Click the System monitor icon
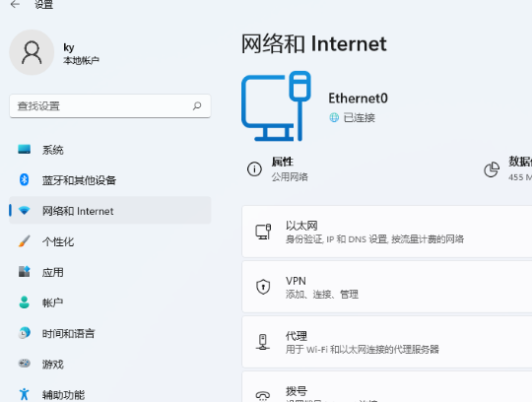Viewport: 532px width, 402px height. [24, 149]
